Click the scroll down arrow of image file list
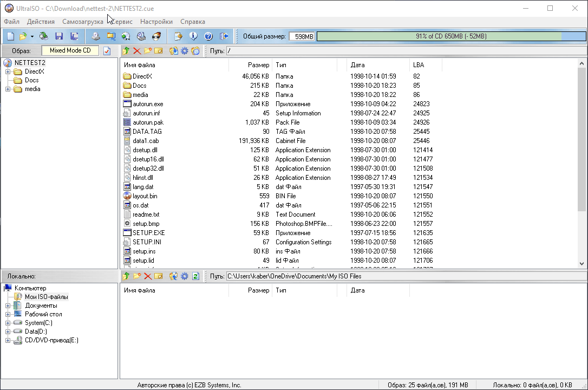588x390 pixels. [x=582, y=264]
